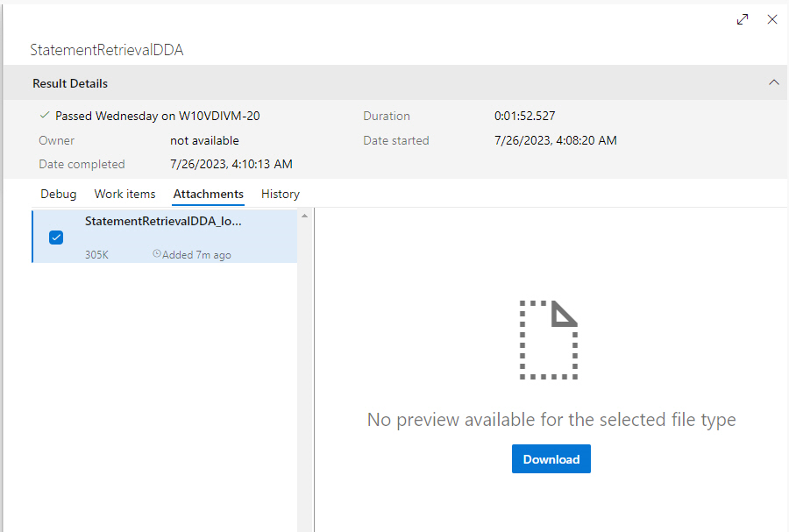Click the Duration value 0:01:52.527
The width and height of the screenshot is (789, 532).
coord(524,116)
